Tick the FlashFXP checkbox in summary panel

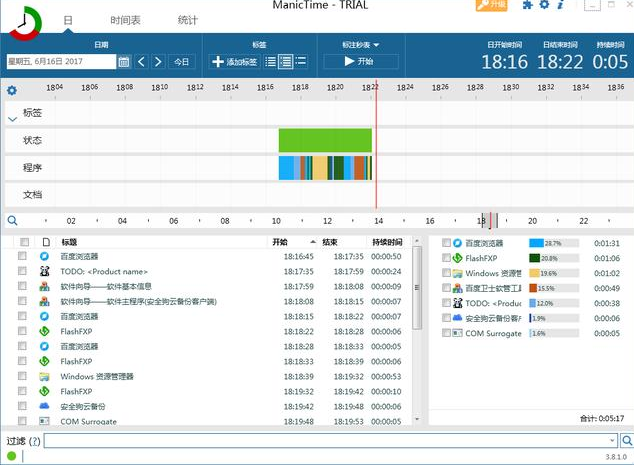(446, 258)
